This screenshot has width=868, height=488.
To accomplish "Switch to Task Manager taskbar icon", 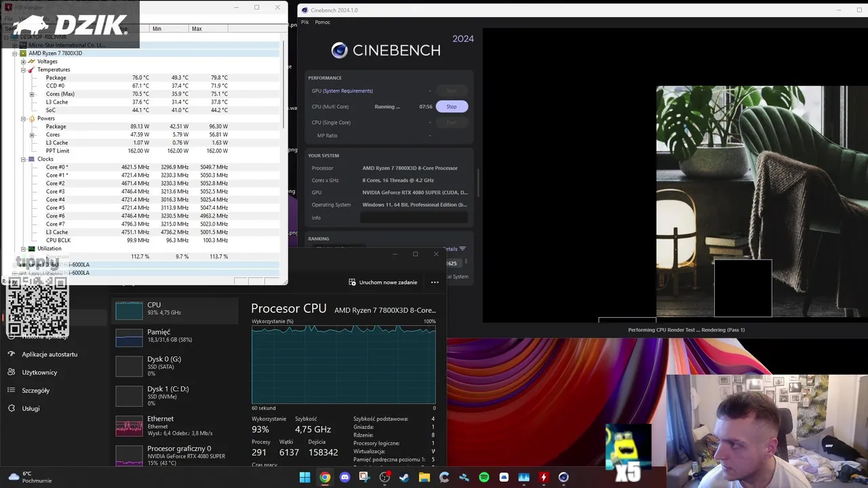I will pos(524,477).
